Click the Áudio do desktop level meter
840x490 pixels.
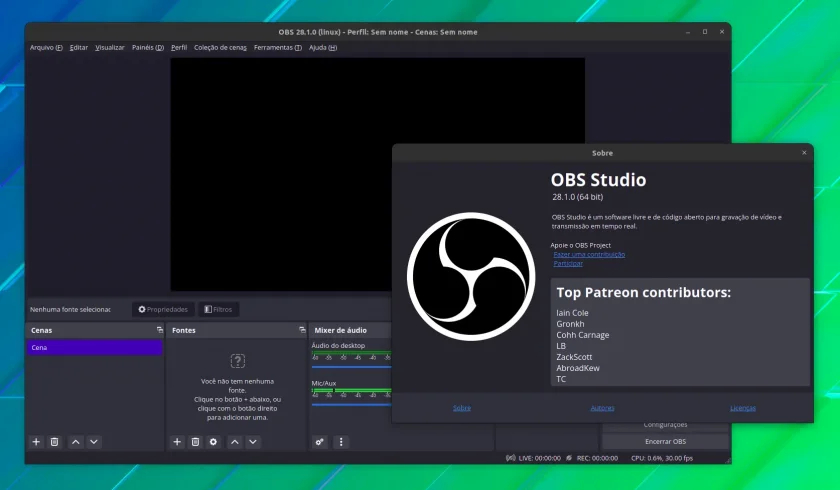351,353
